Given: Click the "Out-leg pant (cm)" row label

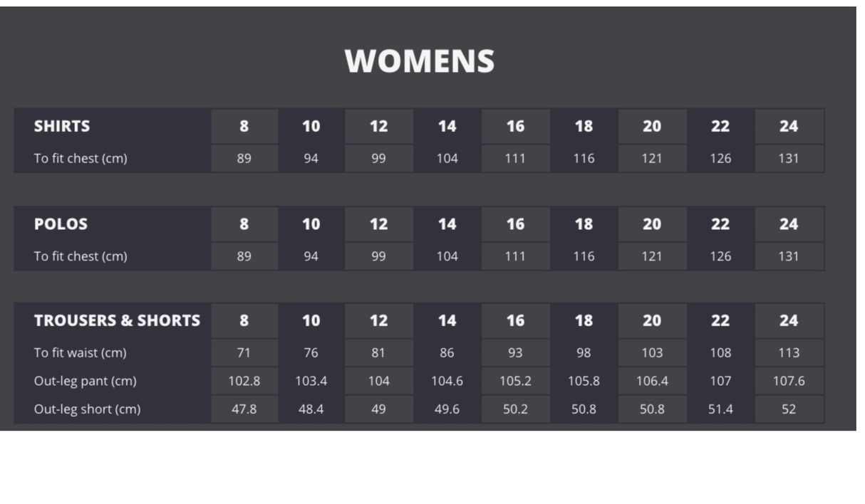Looking at the screenshot, I should tap(85, 381).
